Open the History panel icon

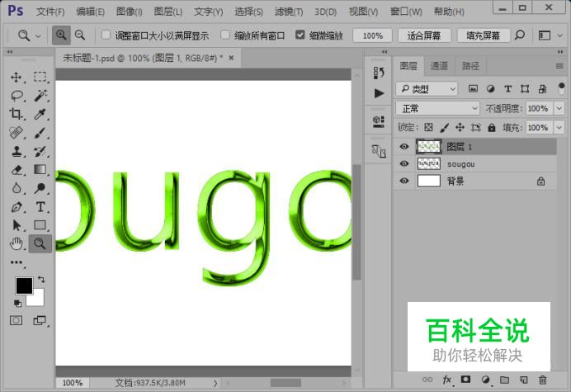(x=379, y=73)
